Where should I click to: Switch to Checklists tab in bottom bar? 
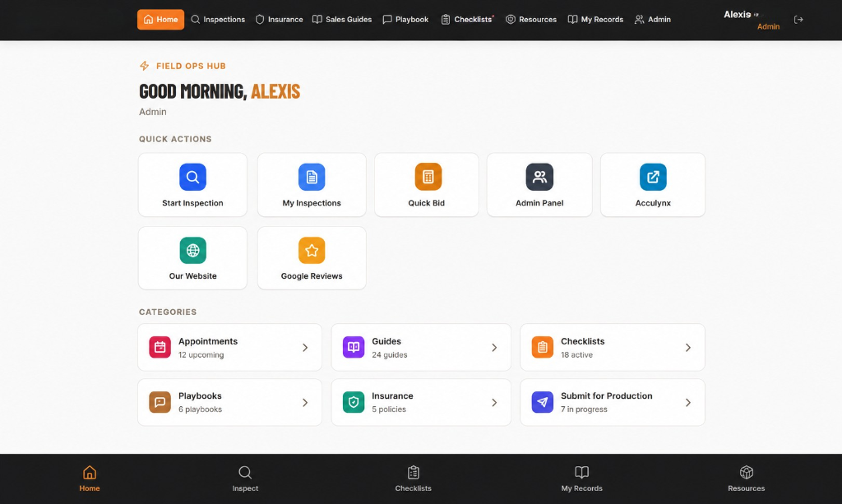(x=414, y=479)
